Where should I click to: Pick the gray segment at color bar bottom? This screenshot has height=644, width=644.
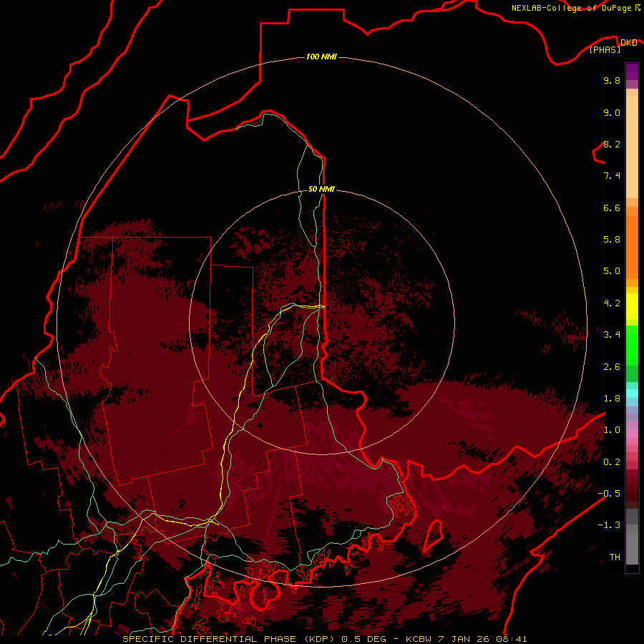pyautogui.click(x=632, y=546)
